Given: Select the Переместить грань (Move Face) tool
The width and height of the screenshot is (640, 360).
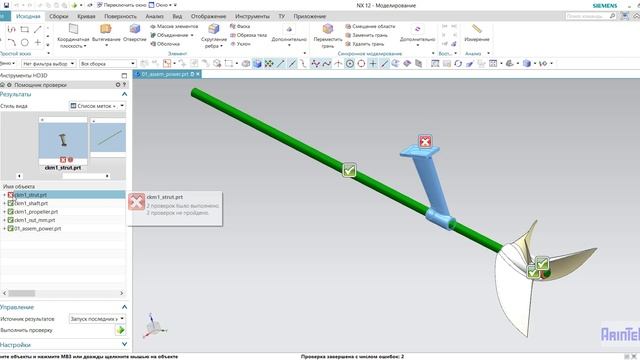Looking at the screenshot, I should (328, 36).
